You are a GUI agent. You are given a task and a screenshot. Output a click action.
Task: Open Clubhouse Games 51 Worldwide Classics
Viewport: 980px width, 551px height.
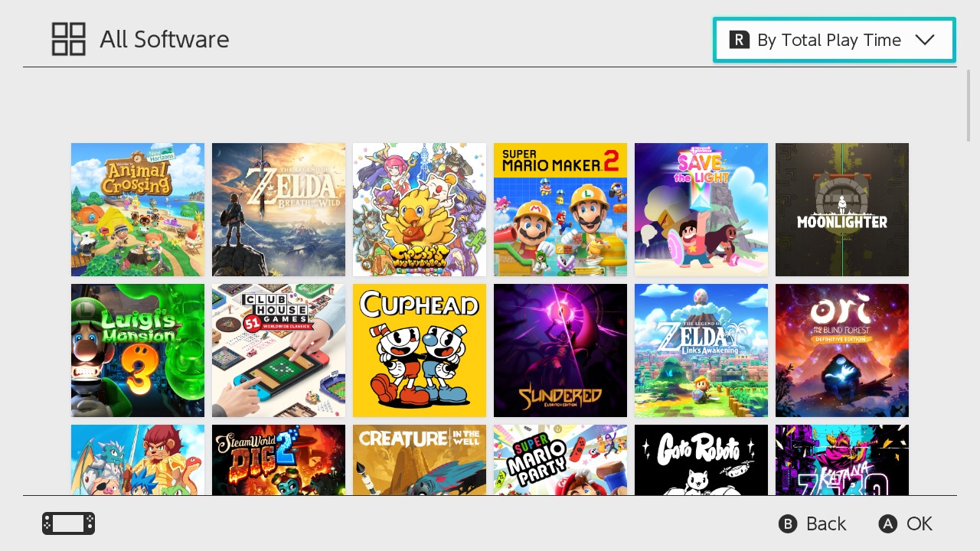(279, 350)
